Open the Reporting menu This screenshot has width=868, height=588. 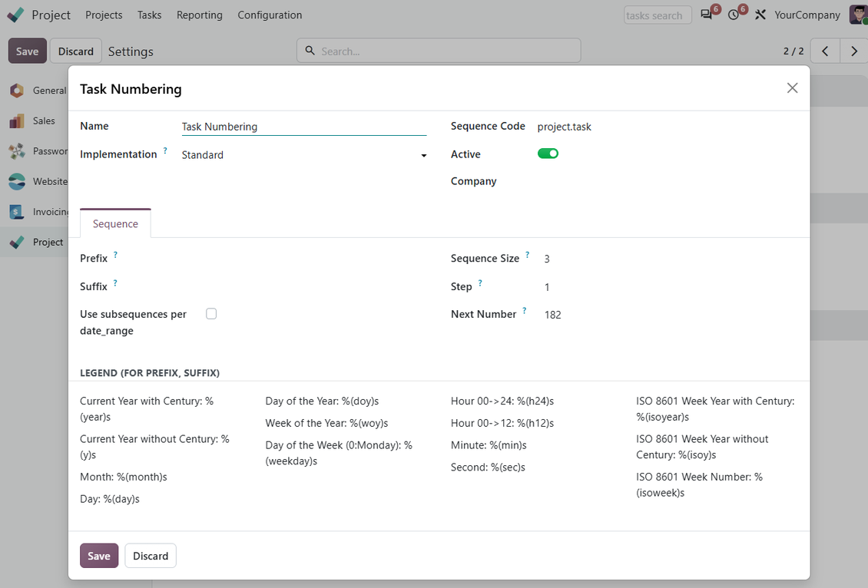(x=199, y=15)
